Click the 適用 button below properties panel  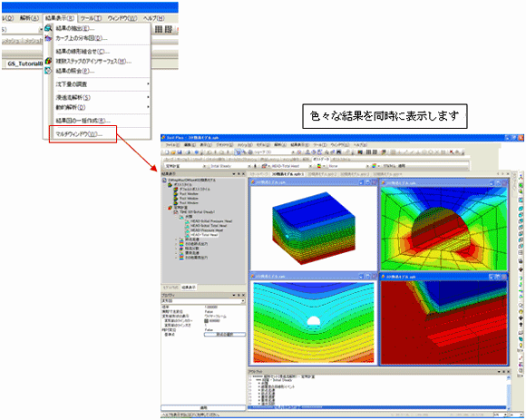coord(203,408)
